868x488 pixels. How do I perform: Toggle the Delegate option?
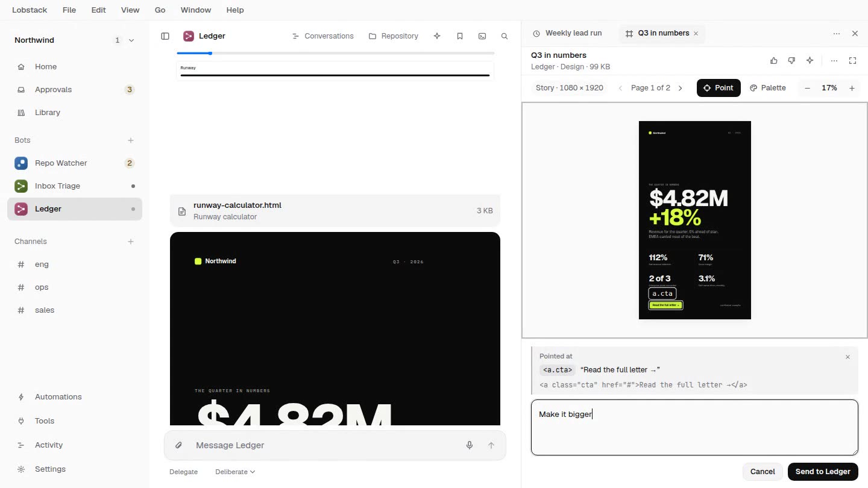pos(184,472)
